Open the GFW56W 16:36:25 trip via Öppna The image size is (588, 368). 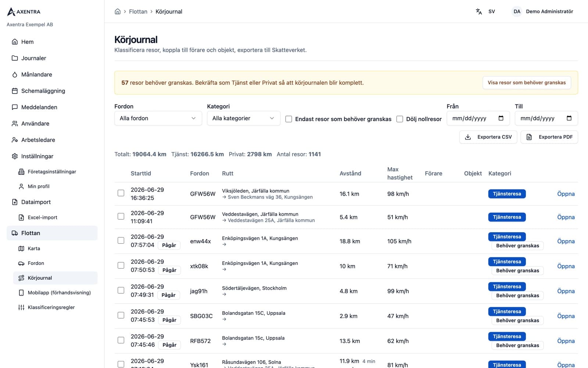point(566,194)
